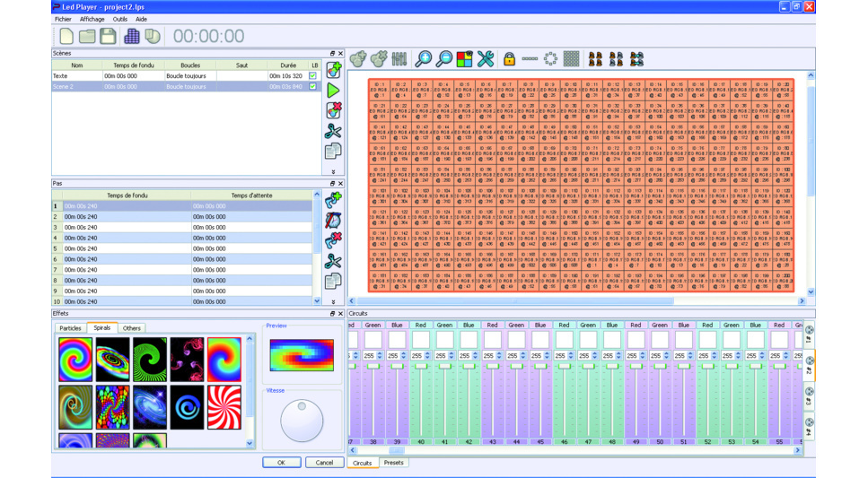This screenshot has width=868, height=478.
Task: Select step 5 row in Pas list
Action: [x=182, y=248]
